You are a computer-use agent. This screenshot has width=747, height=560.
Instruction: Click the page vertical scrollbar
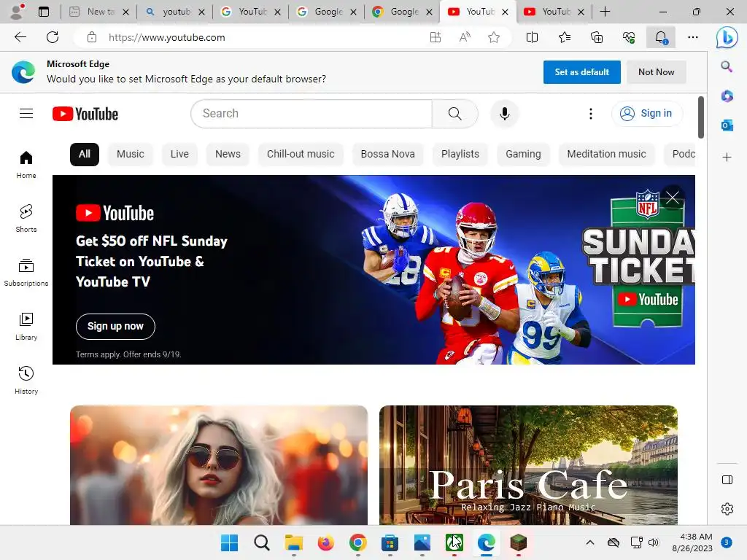point(701,117)
